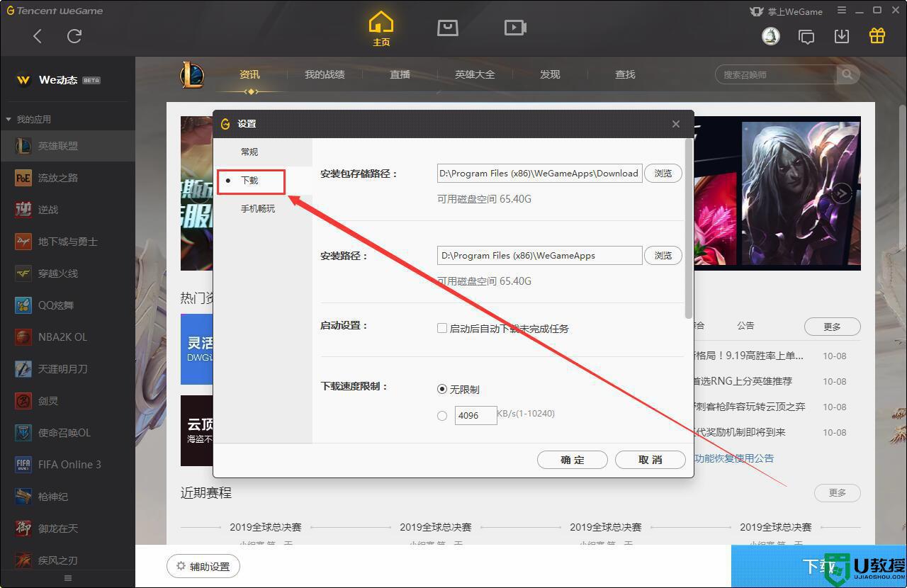Open the 常规 settings category

click(x=263, y=152)
